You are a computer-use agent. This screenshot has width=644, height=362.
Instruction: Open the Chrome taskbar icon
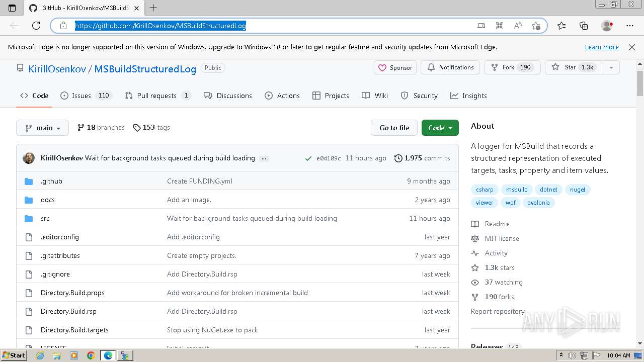point(91,355)
